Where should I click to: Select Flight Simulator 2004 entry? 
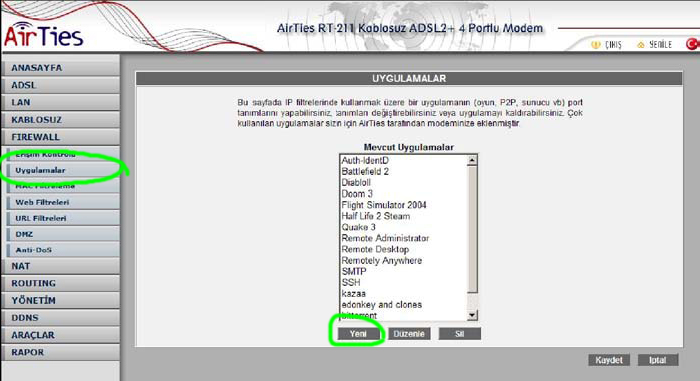[403, 205]
